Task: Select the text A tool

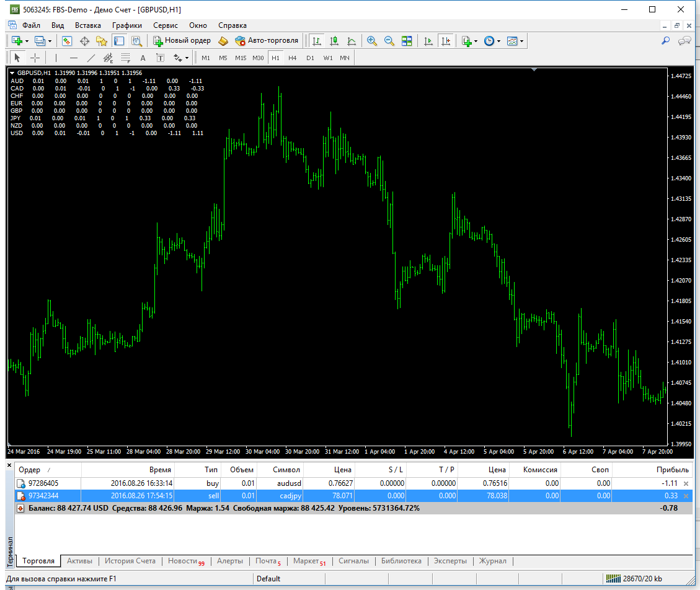Action: pos(143,58)
